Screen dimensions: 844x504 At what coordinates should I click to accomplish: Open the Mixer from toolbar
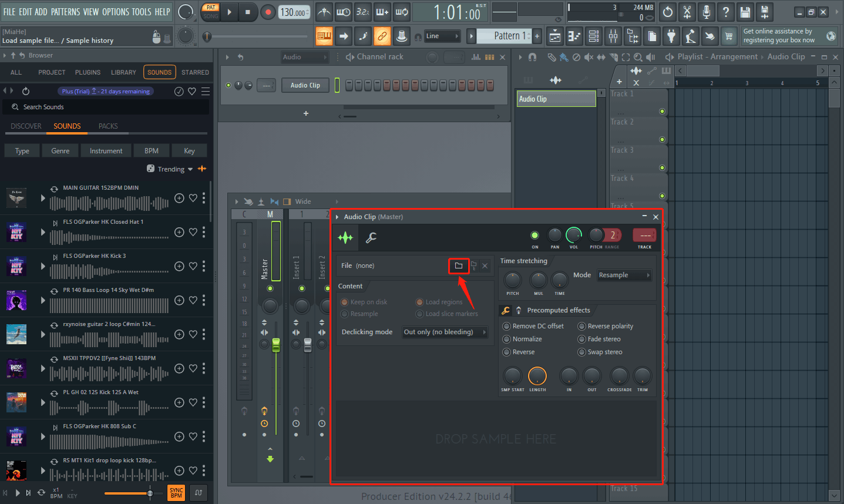[613, 36]
